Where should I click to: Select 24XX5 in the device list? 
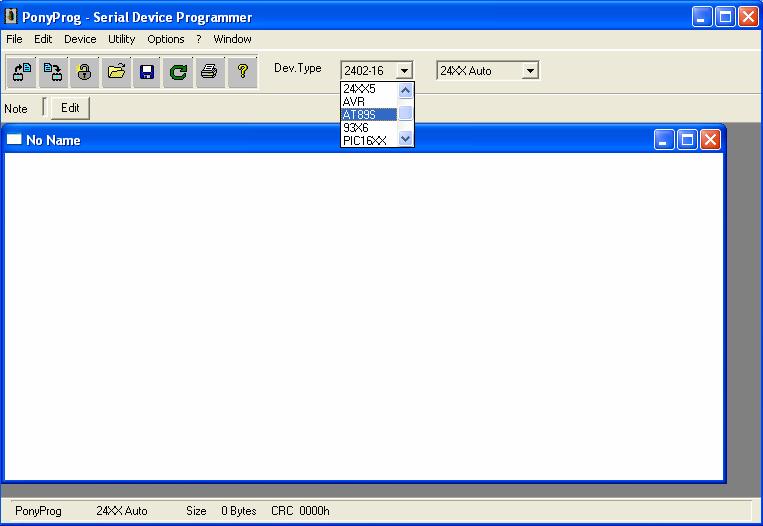(x=369, y=89)
